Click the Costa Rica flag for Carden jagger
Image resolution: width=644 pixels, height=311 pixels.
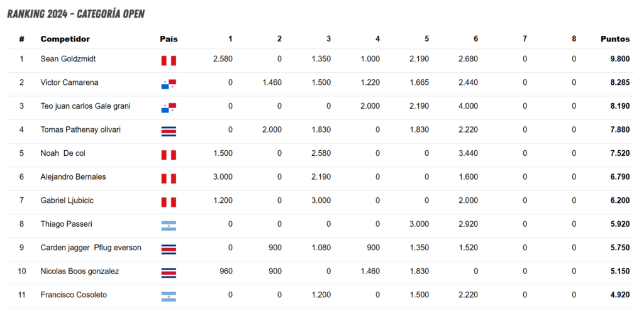(169, 249)
